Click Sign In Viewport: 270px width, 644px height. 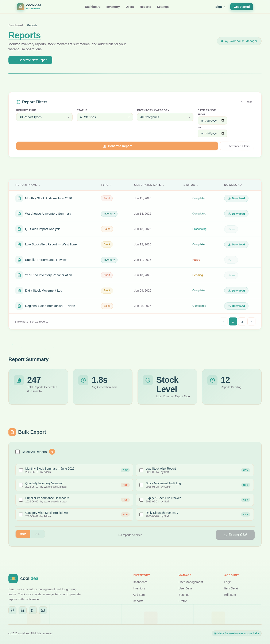pos(220,7)
